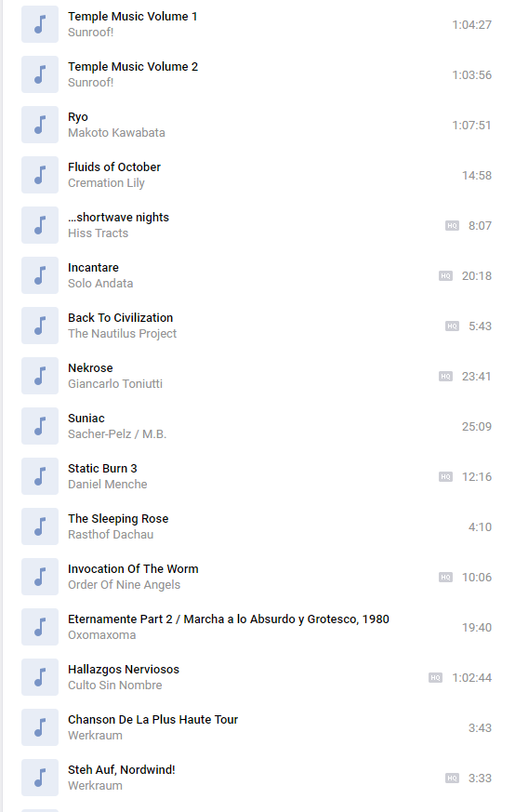Click the 25:09 duration of Suniac
This screenshot has height=812, width=515.
[477, 427]
